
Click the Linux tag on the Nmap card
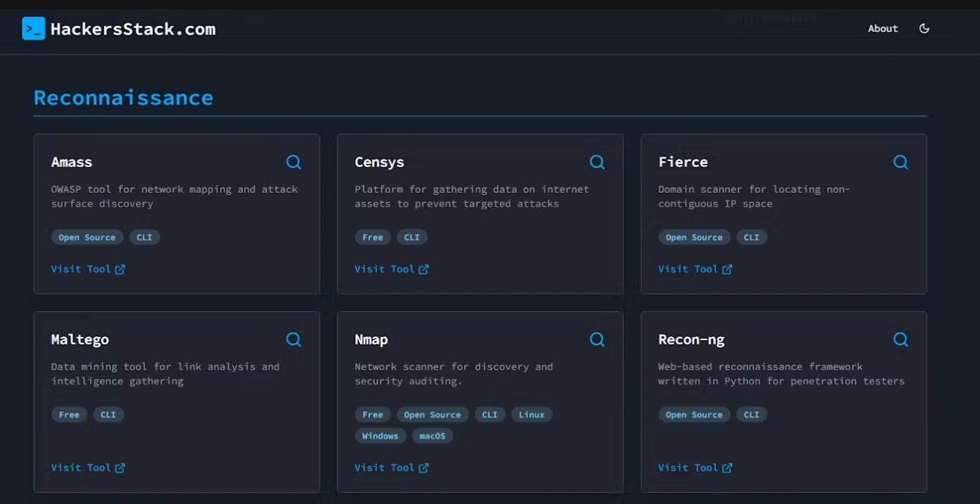[532, 415]
